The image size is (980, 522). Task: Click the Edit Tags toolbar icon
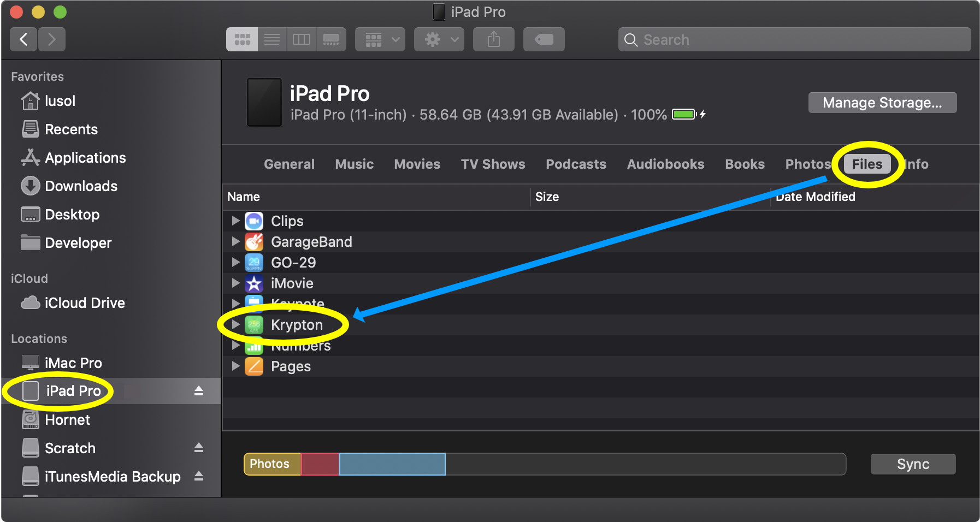(544, 39)
